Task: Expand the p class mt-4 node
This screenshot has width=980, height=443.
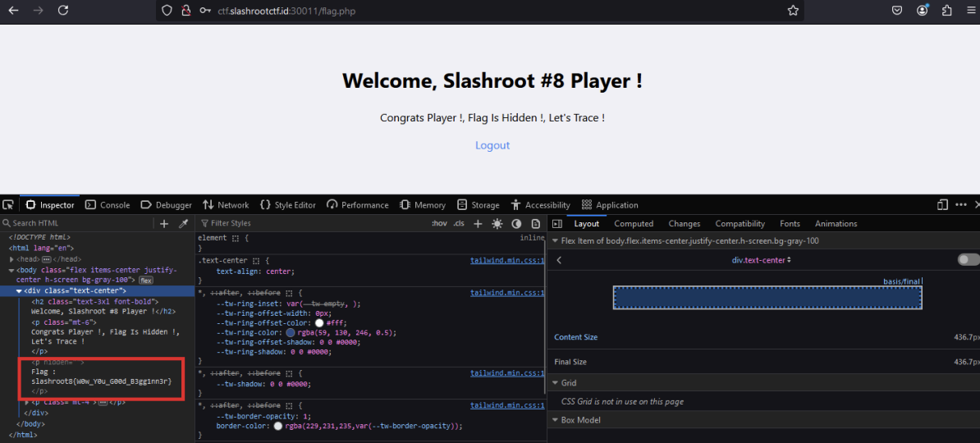Action: 27,402
